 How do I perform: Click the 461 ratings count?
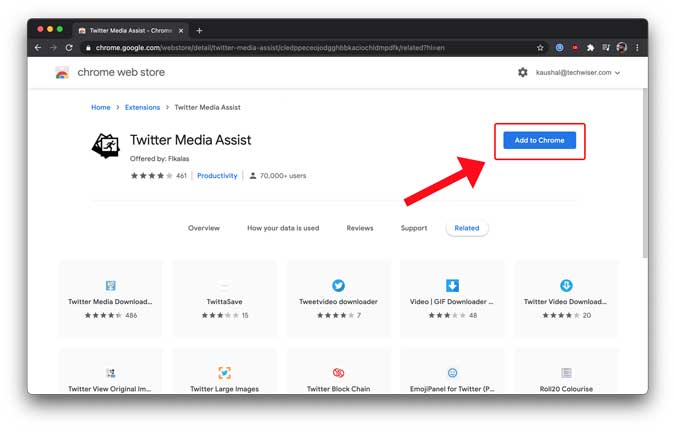[x=181, y=176]
